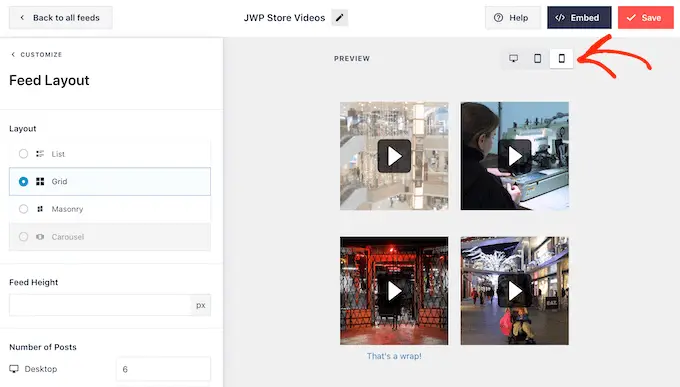Switch preview to mobile phone view icon
680x387 pixels.
[x=561, y=58]
